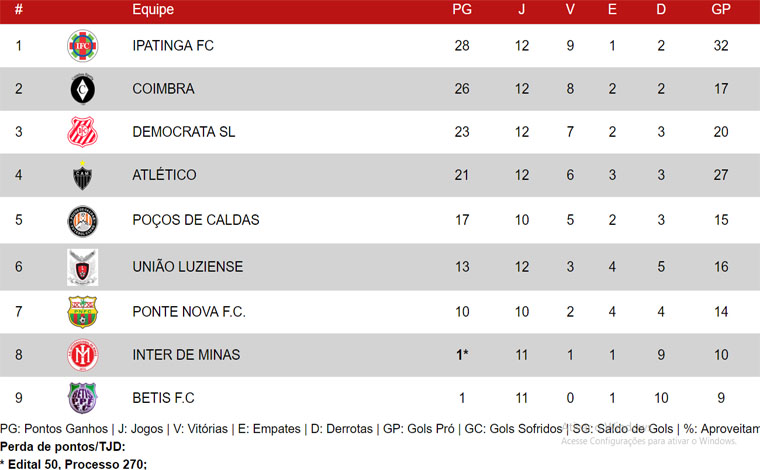Click Inter de Minas 1* points value
The image size is (760, 470).
462,355
